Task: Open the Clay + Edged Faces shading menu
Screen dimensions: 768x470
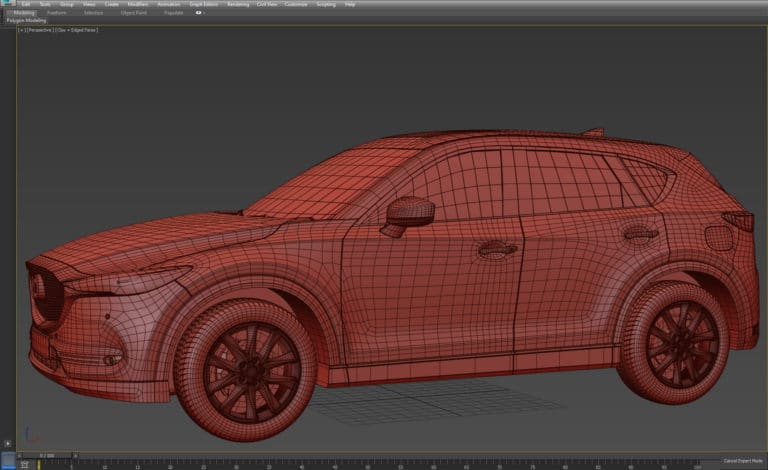Action: 76,30
